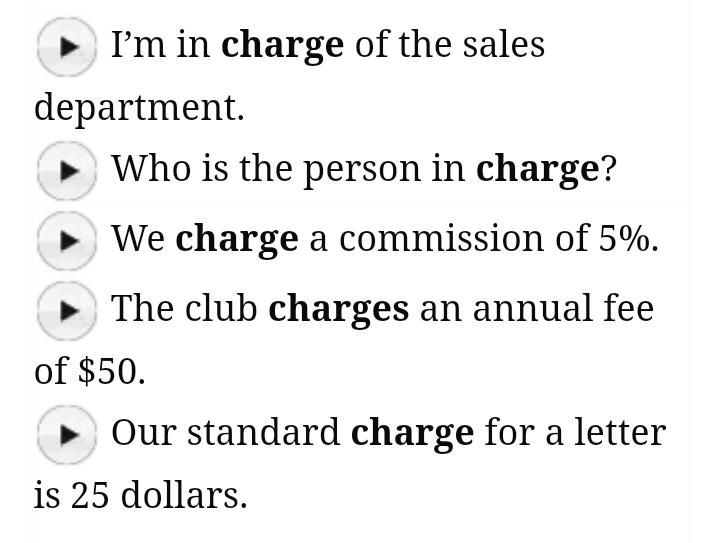Play audio for "Who is the person in charge?"
Screen dimensions: 720x543
tap(66, 170)
